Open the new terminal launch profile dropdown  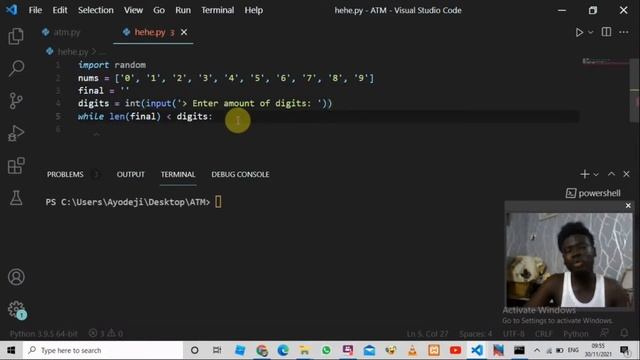pyautogui.click(x=596, y=175)
